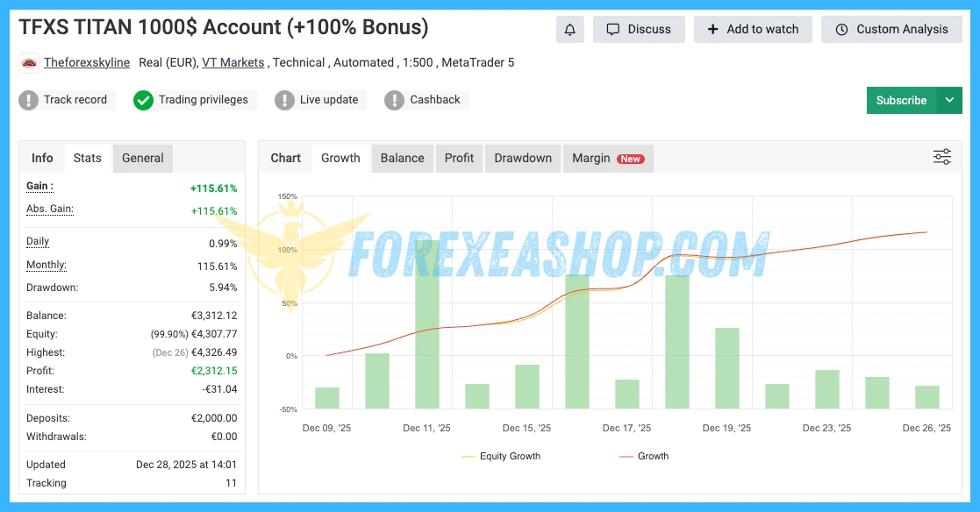This screenshot has width=980, height=512.
Task: Open the VT Markets broker link
Action: coord(232,62)
